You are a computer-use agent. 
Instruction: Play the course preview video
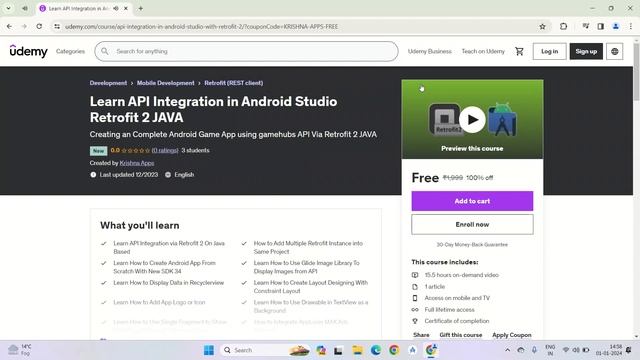point(472,119)
